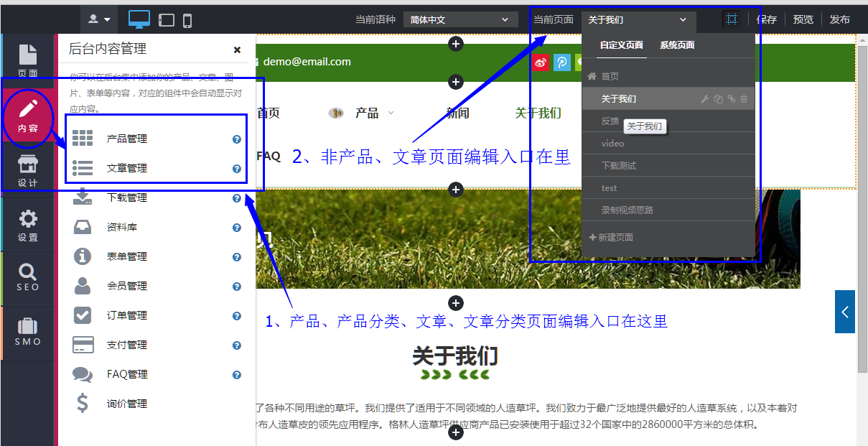Switch to the 系统页 tab
This screenshot has width=868, height=446.
point(678,45)
